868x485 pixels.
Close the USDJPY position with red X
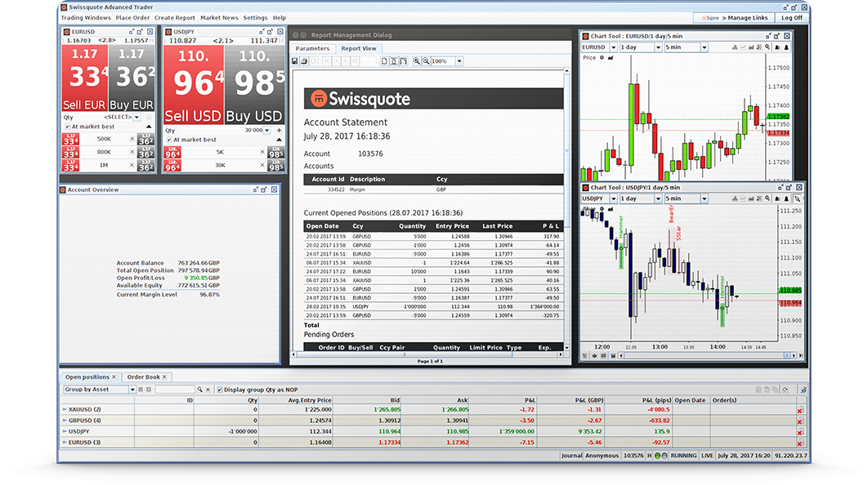(x=800, y=433)
